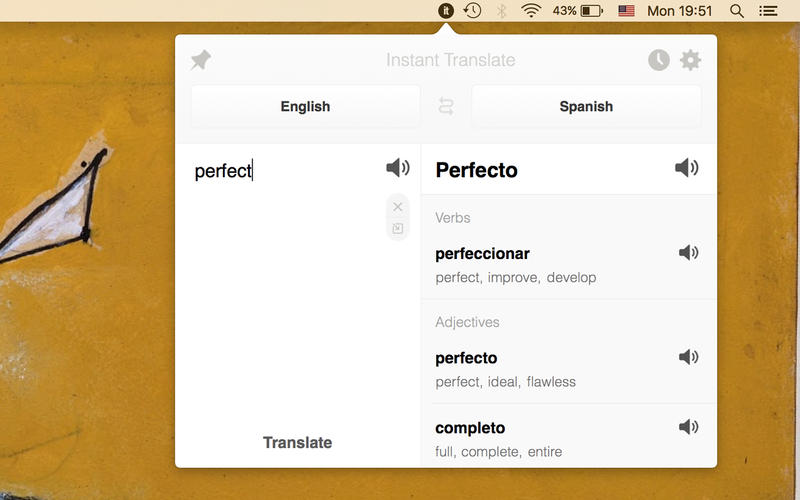Click the paste icon below the clear button
Image resolution: width=800 pixels, height=500 pixels.
398,228
